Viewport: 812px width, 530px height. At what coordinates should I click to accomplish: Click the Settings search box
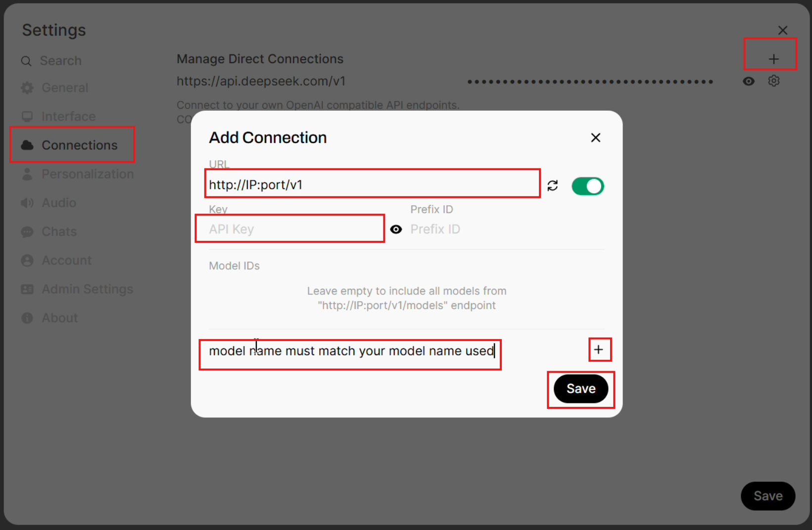coord(60,61)
